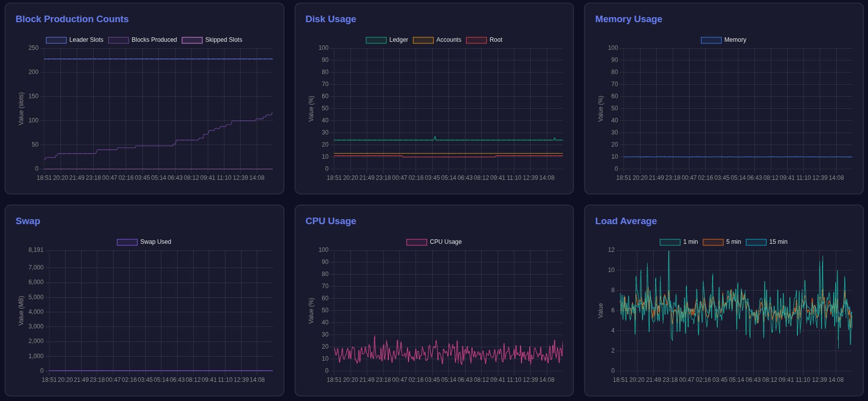Toggle the Leader Slots legend swatch
Viewport: 868px width, 401px height.
click(56, 40)
